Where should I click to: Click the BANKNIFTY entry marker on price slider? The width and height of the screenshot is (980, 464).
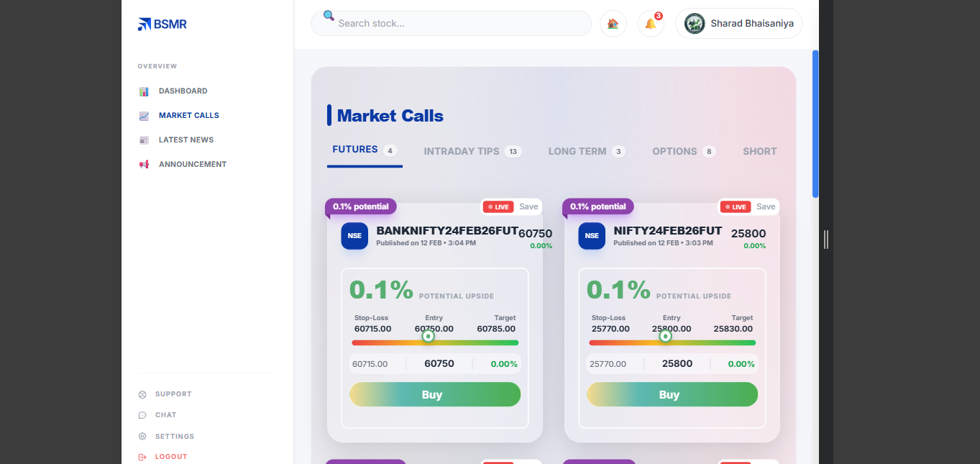click(x=429, y=336)
